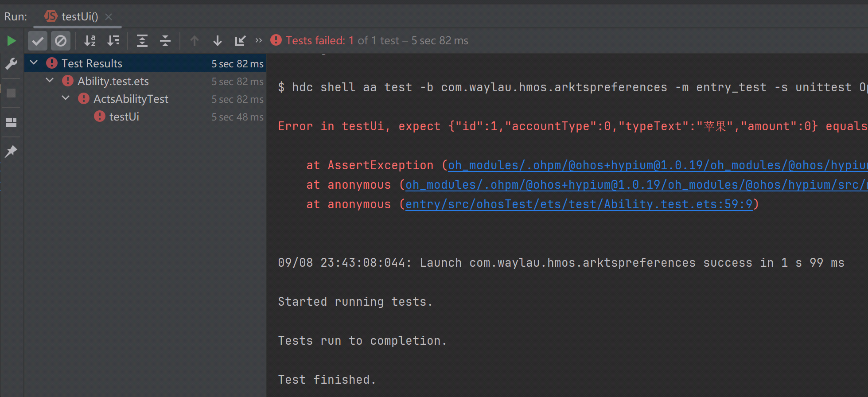Toggle Show Passed tests checkmark button
The height and width of the screenshot is (397, 868).
tap(38, 41)
